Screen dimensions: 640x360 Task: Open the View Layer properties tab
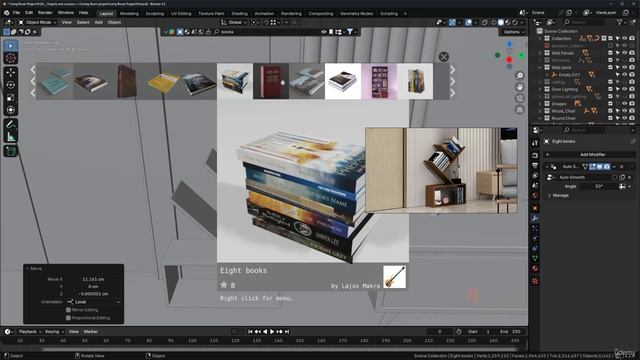pyautogui.click(x=535, y=176)
